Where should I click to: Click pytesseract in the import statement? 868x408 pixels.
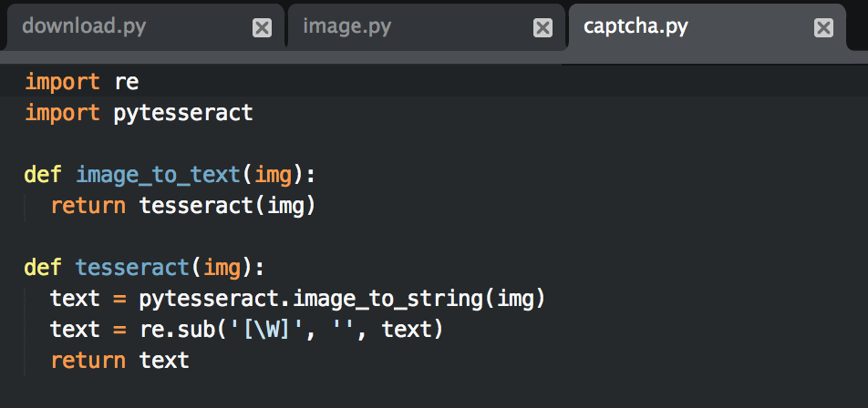click(x=182, y=113)
